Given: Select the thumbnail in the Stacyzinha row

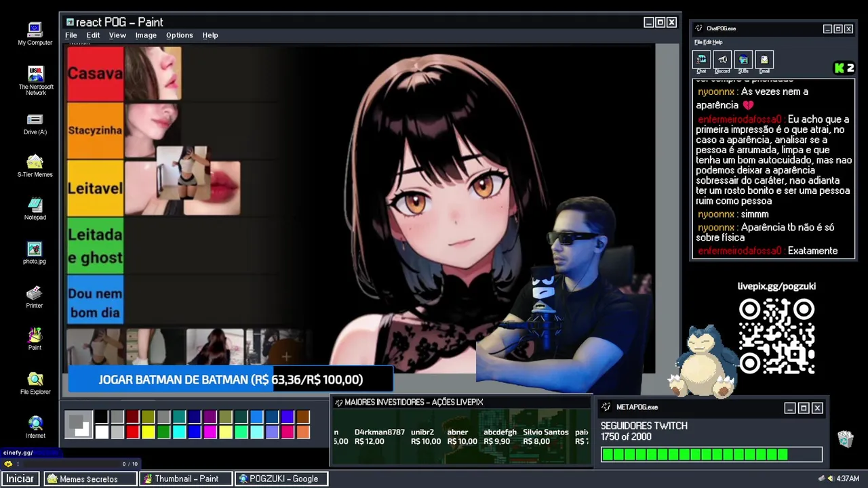Looking at the screenshot, I should point(152,130).
